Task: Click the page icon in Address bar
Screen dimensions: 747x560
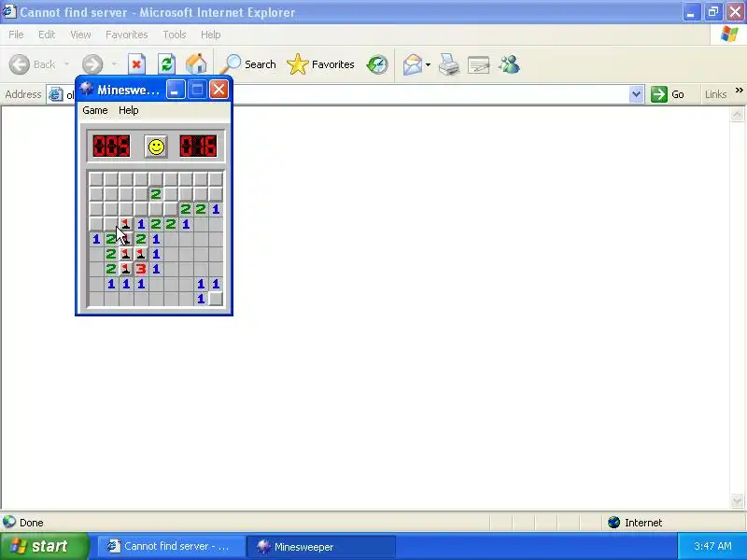Action: click(56, 94)
